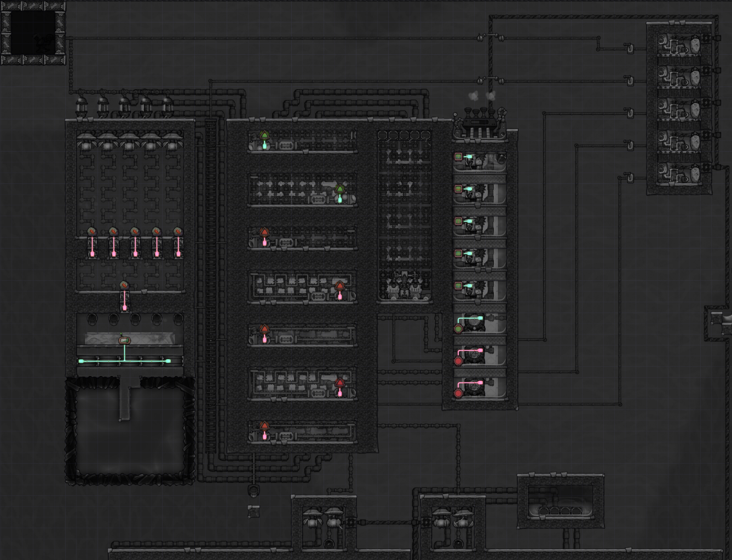Click the green circle sensor in right column

pos(458,329)
